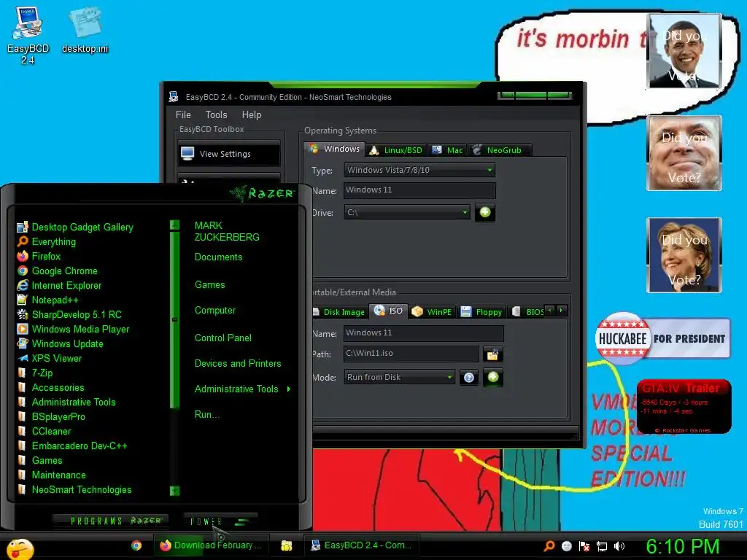Open the network tray icon
747x560 pixels.
click(x=602, y=546)
